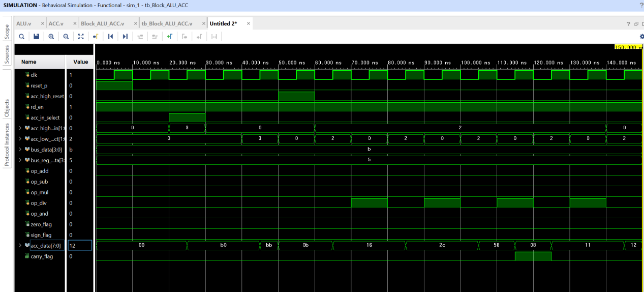Click the Value column header
The image size is (644, 292).
click(x=80, y=62)
